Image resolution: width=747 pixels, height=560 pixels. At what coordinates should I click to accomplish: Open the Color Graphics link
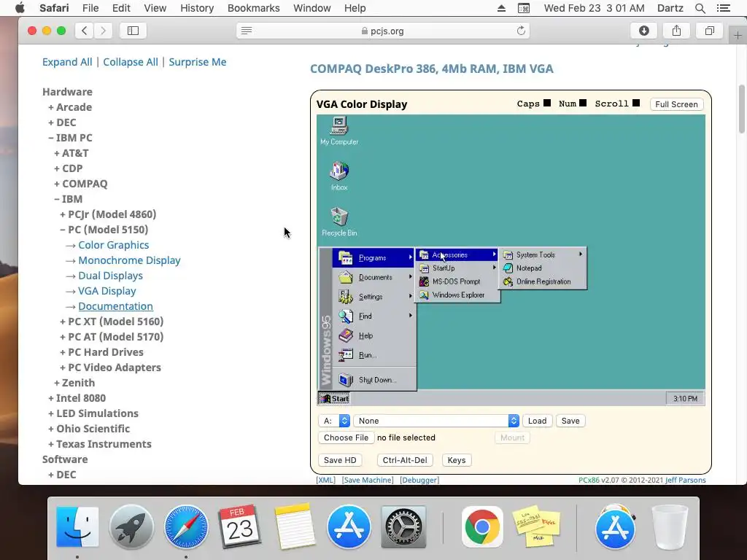click(x=113, y=245)
